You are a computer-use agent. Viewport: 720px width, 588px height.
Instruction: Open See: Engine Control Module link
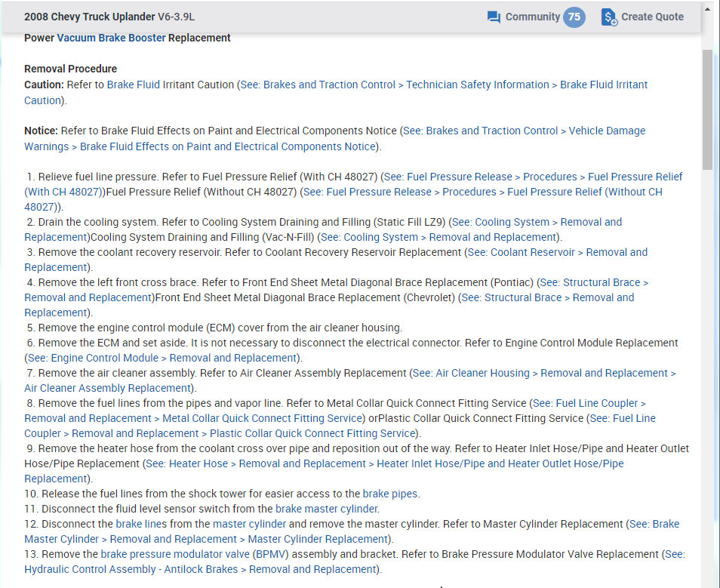pos(94,359)
